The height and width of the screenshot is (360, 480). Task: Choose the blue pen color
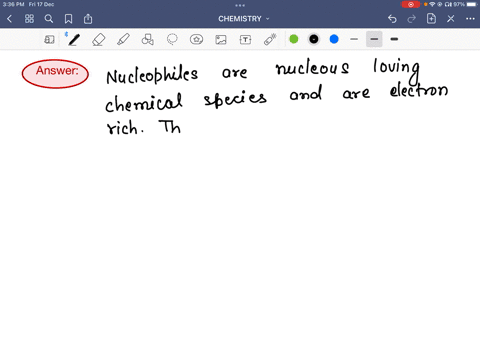point(334,39)
